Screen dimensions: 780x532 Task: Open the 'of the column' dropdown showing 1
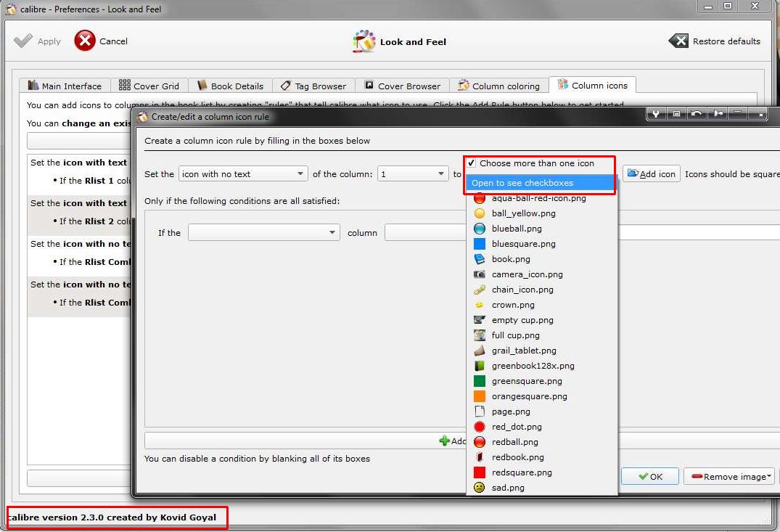[413, 174]
